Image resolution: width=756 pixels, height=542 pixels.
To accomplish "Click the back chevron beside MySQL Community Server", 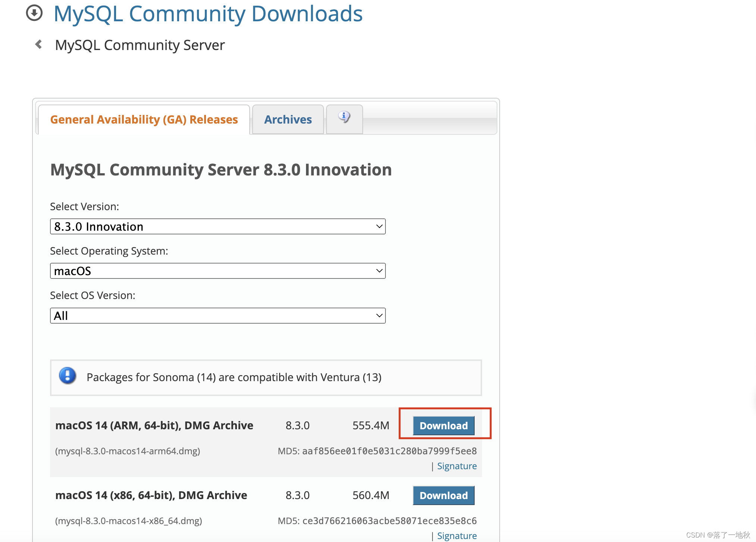I will click(38, 44).
